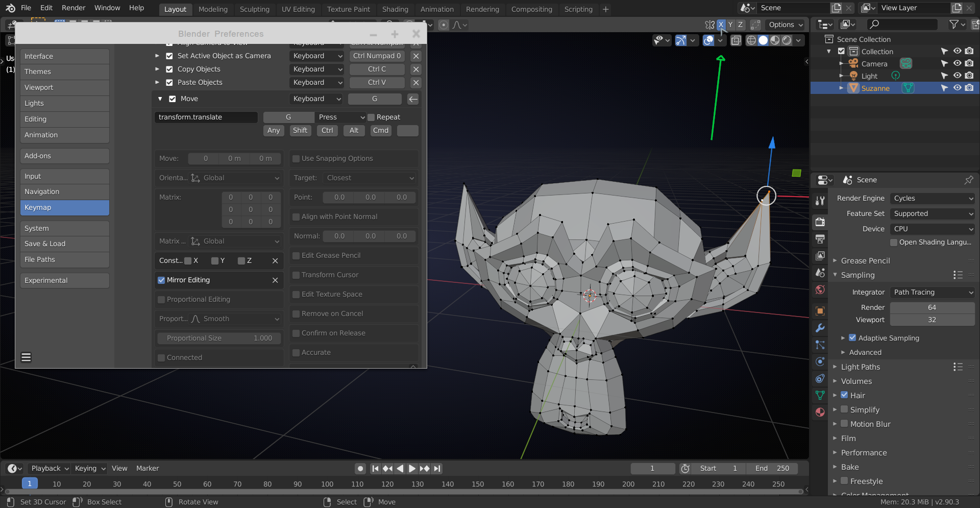
Task: Switch to the Sculpting workspace tab
Action: coord(254,9)
